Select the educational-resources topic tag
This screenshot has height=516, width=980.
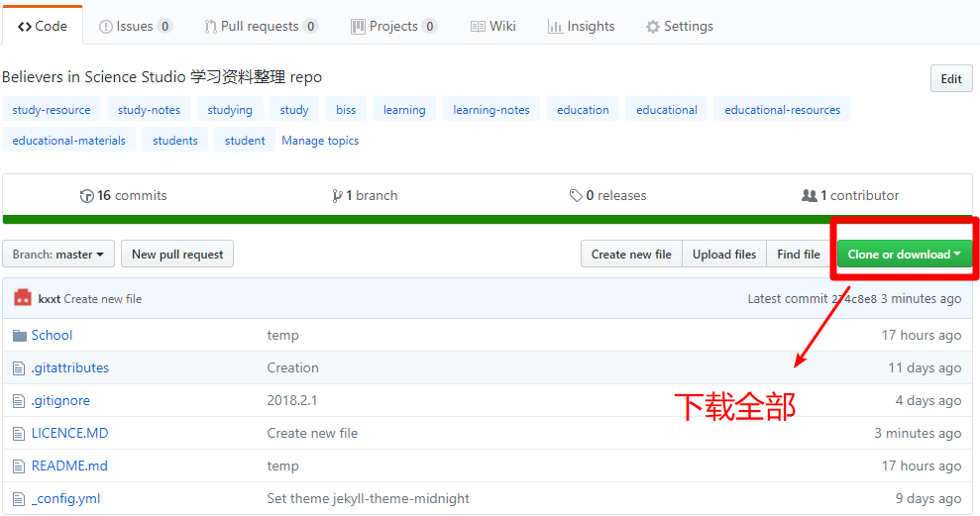(783, 110)
